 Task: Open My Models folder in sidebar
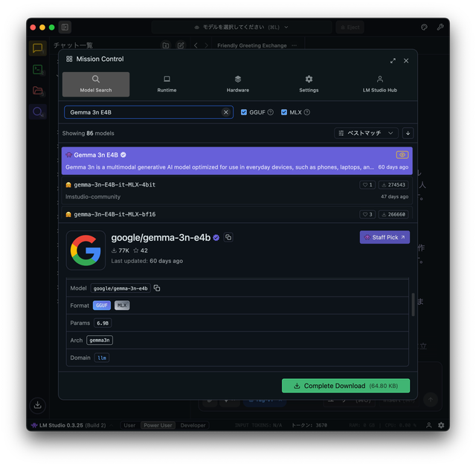point(37,91)
